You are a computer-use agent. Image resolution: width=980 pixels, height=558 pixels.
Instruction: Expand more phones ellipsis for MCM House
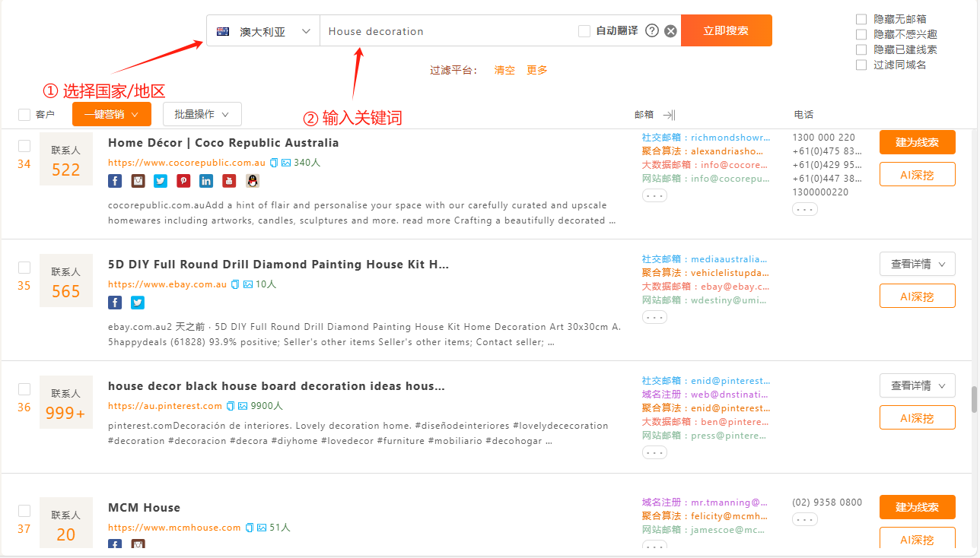(805, 519)
